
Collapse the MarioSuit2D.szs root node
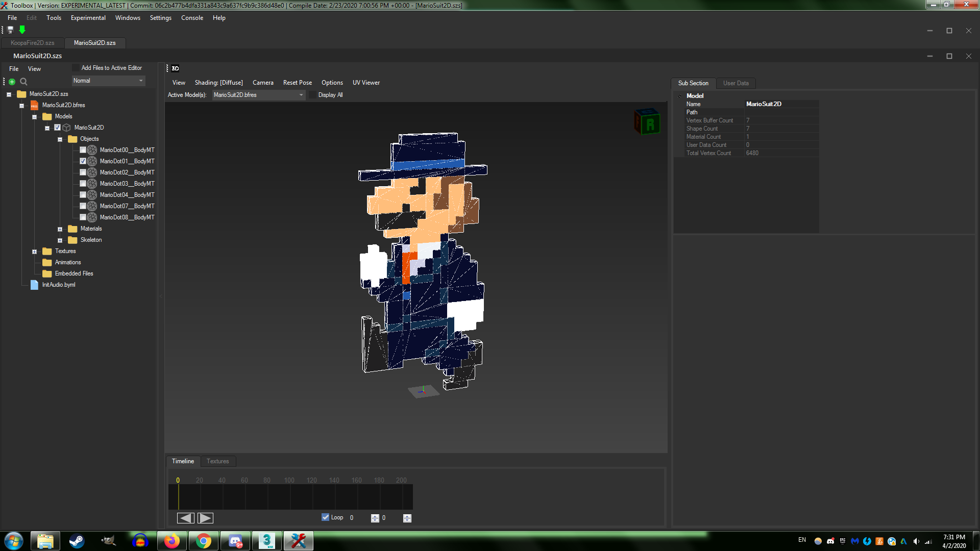click(9, 94)
